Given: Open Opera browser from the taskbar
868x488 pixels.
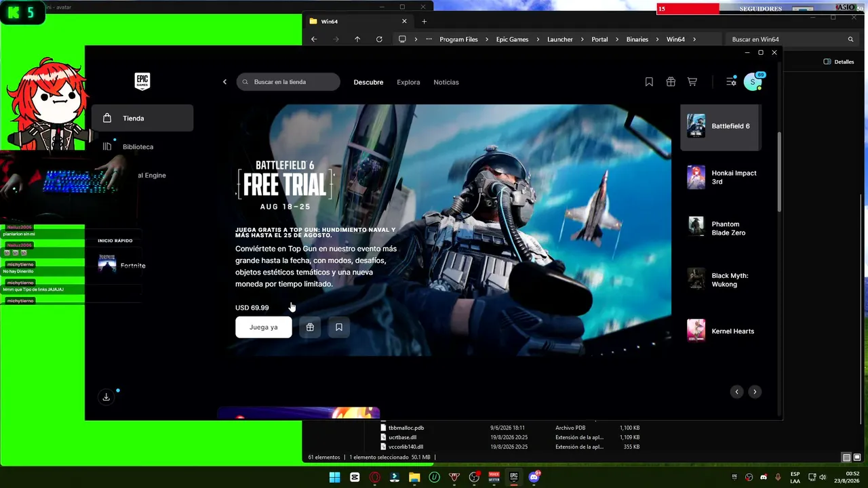Looking at the screenshot, I should pos(374,477).
